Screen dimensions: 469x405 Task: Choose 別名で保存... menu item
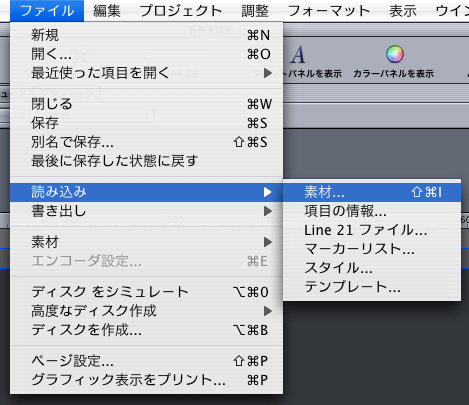[147, 142]
